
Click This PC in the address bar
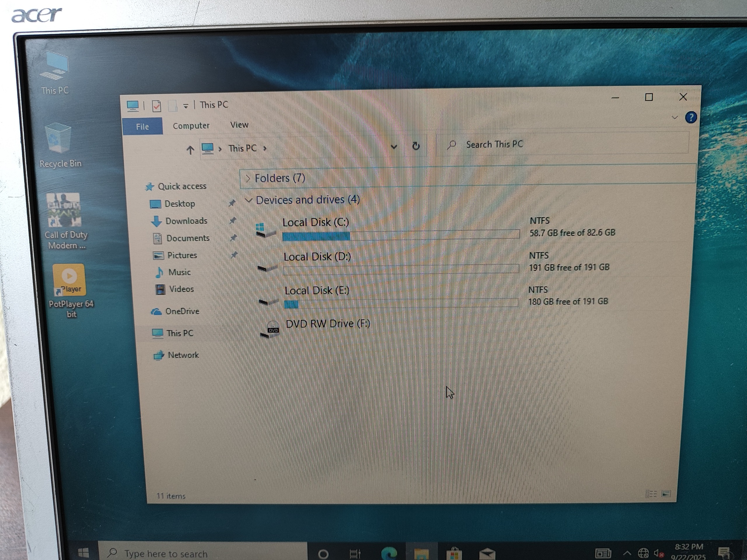tap(242, 148)
